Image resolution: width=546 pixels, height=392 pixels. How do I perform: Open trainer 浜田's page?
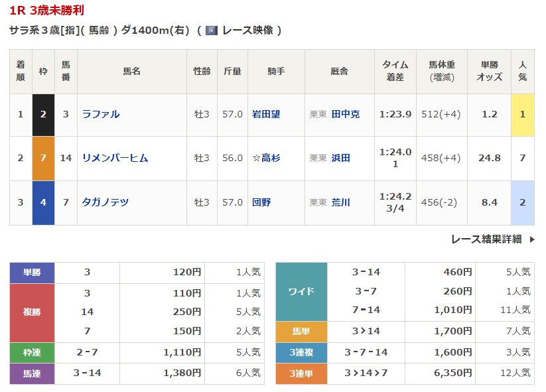[x=341, y=158]
